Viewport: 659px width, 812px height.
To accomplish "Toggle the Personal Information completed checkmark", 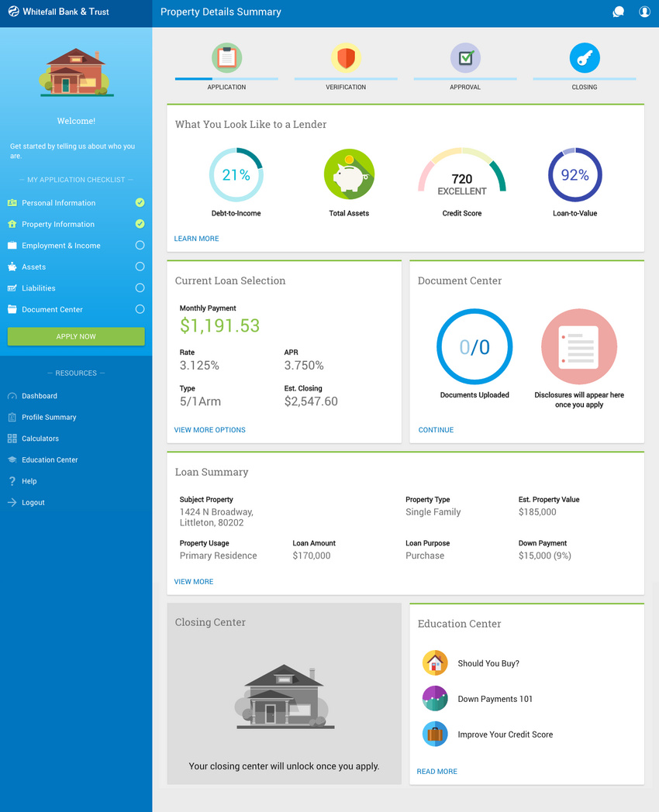I will pos(140,203).
